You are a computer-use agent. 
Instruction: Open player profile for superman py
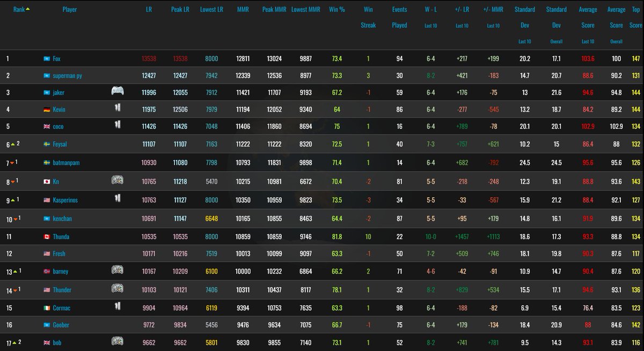(x=67, y=76)
